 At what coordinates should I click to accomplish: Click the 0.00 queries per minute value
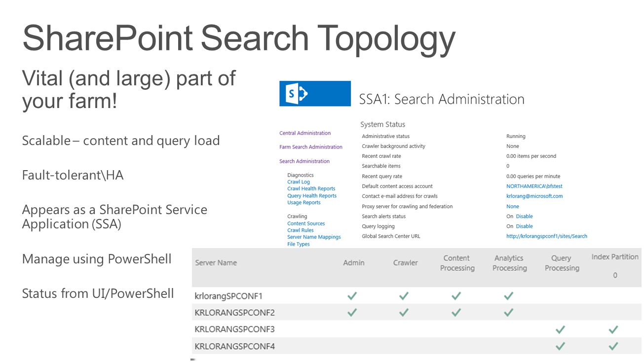pos(533,177)
